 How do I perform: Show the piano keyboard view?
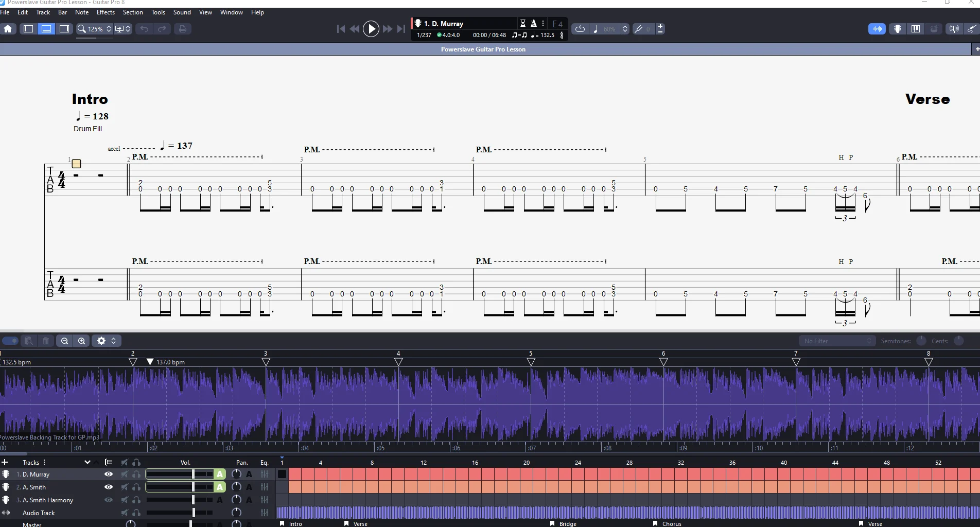916,29
